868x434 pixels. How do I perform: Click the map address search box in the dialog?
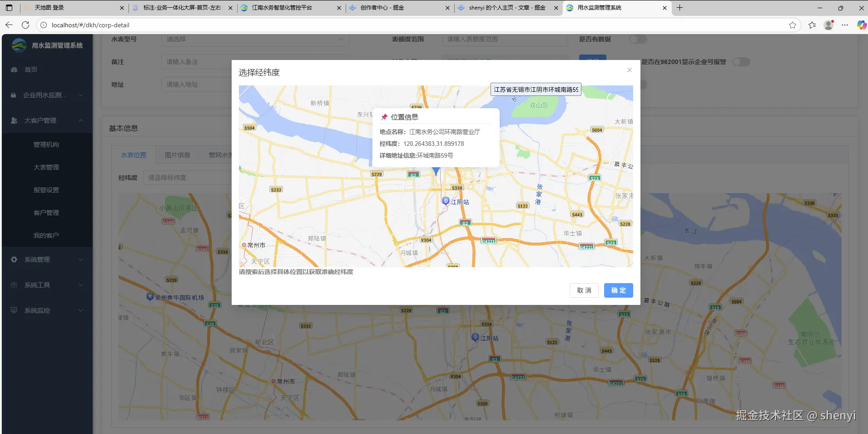tap(536, 90)
